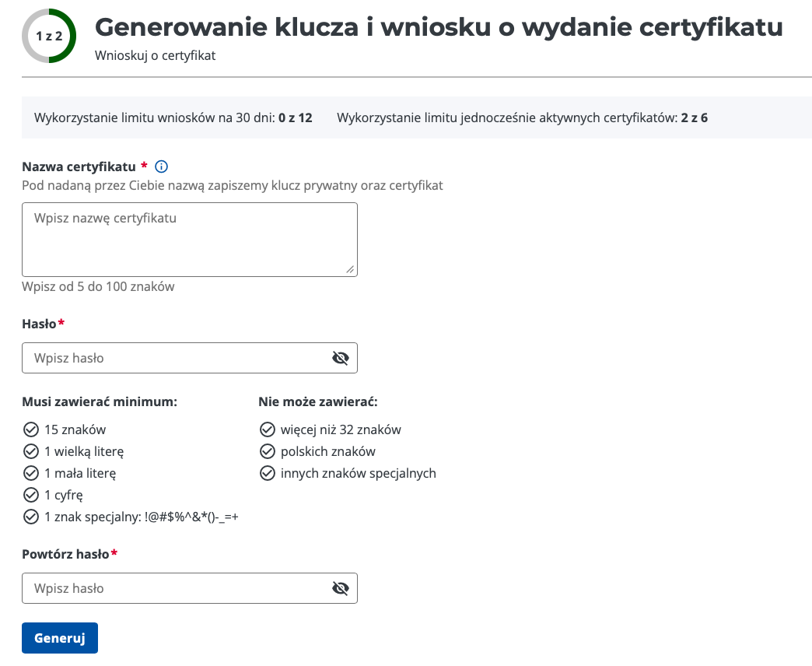This screenshot has width=812, height=666.
Task: Click the special characters list '!@#$%^&*()-_=+'
Action: [191, 517]
